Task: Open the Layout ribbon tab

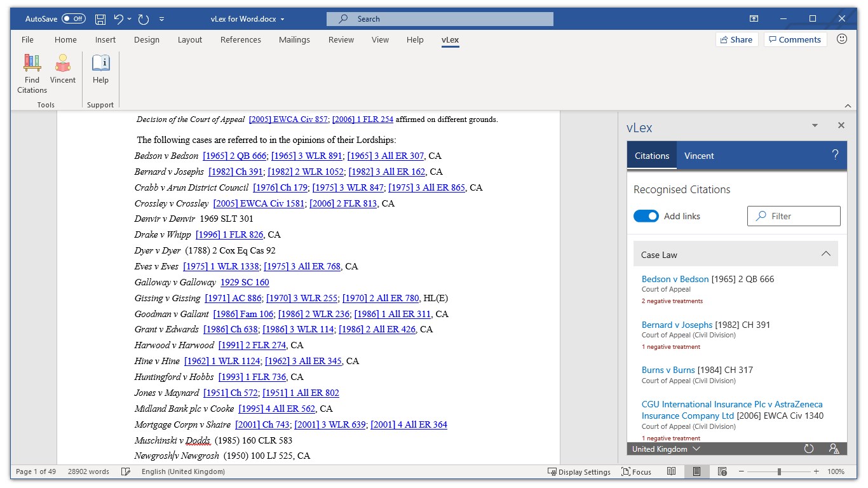Action: coord(190,39)
